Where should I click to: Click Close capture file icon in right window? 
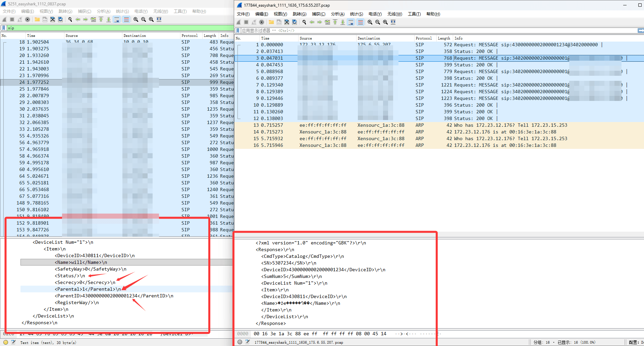coord(287,22)
